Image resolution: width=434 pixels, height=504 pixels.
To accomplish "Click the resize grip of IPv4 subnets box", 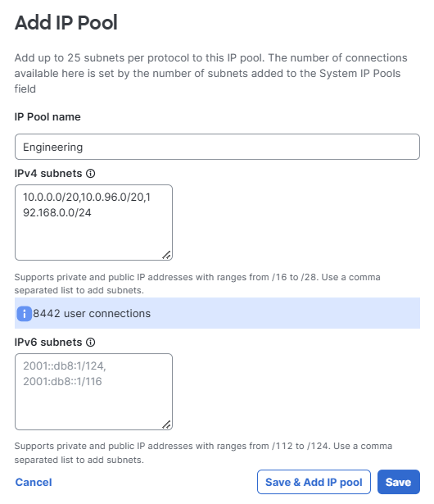I will pyautogui.click(x=166, y=255).
